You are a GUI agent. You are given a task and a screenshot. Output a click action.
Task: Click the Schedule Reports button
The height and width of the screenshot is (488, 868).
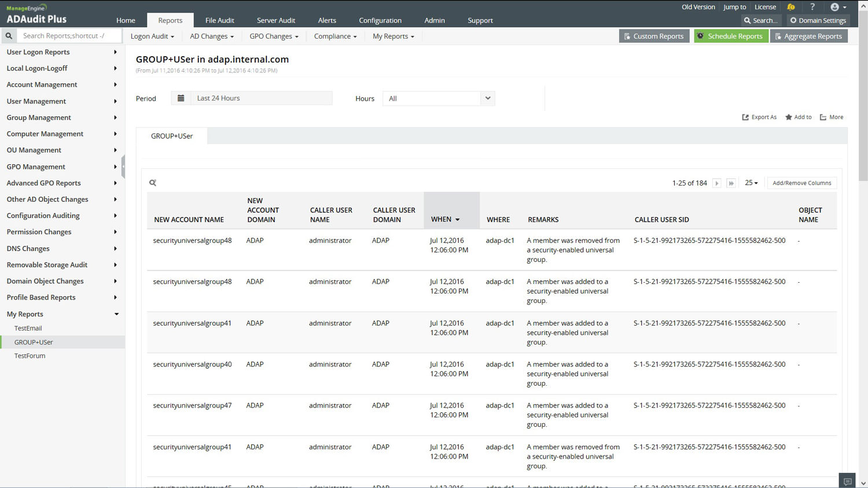pyautogui.click(x=730, y=36)
